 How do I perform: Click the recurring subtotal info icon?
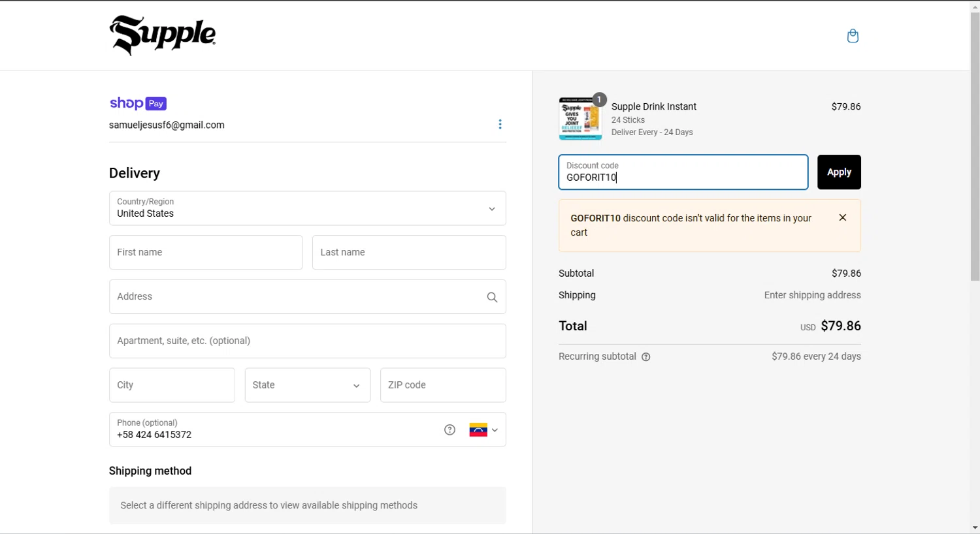point(646,357)
